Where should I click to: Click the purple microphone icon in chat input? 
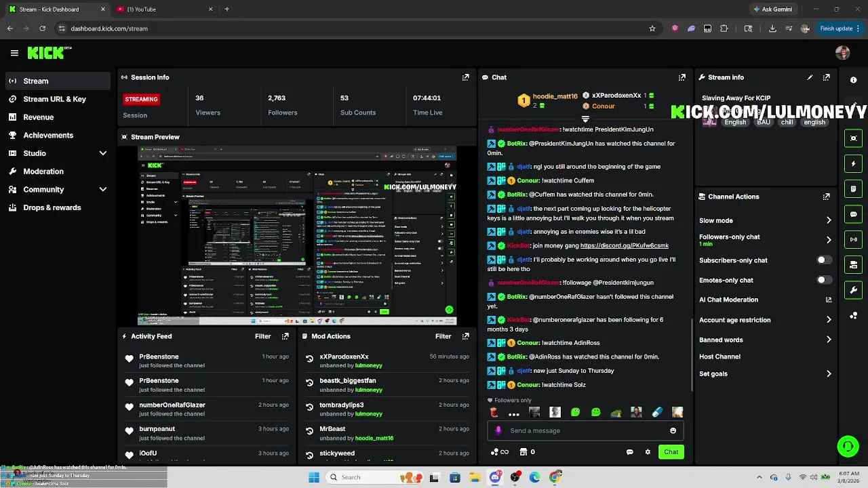coord(498,430)
